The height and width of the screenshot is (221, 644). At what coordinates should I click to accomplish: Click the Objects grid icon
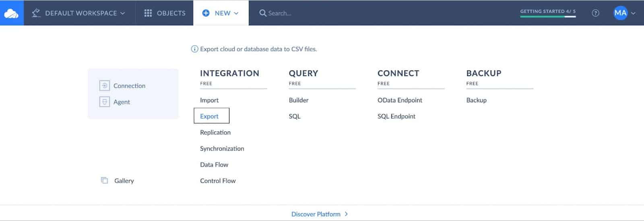tap(148, 13)
